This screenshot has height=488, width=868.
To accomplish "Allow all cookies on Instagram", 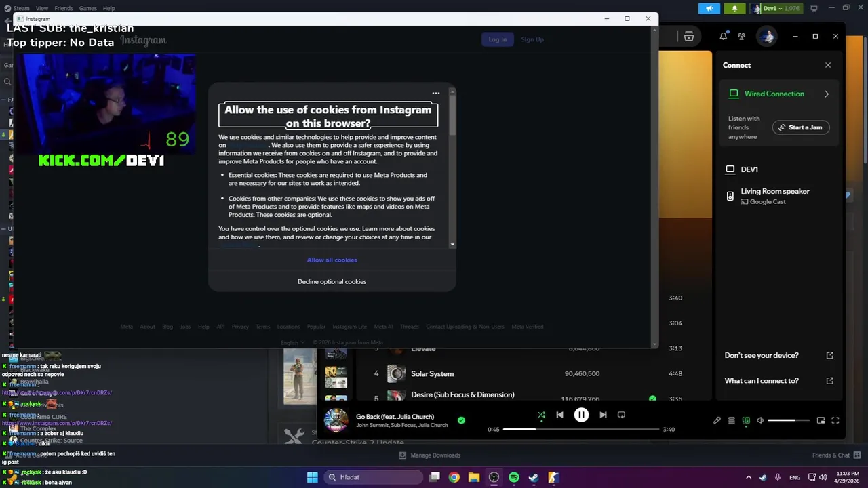I will click(x=332, y=260).
